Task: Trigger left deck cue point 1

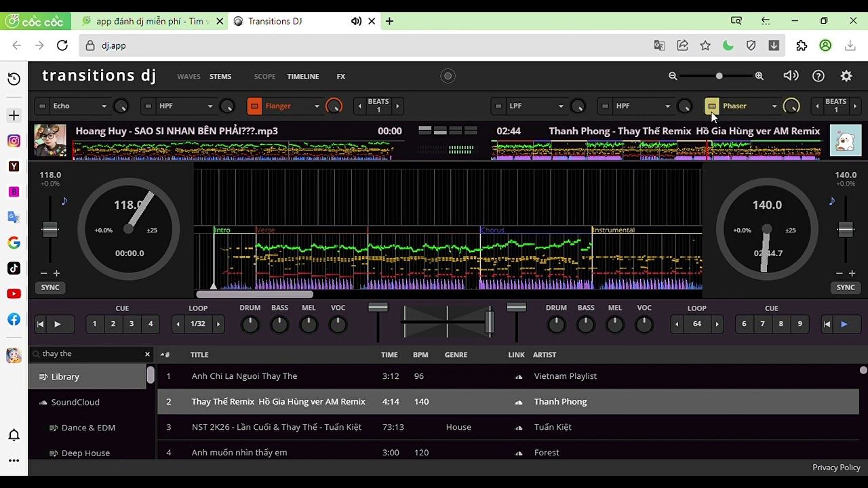Action: tap(94, 324)
